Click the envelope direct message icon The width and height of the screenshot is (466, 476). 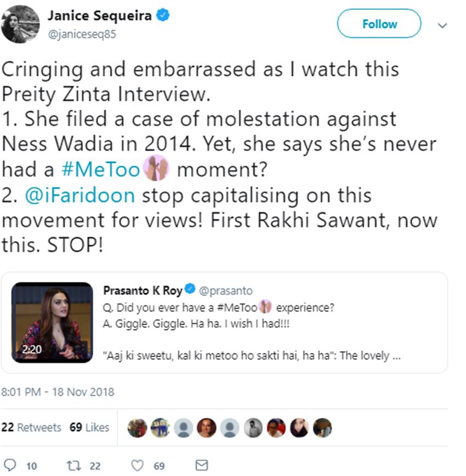[x=202, y=465]
